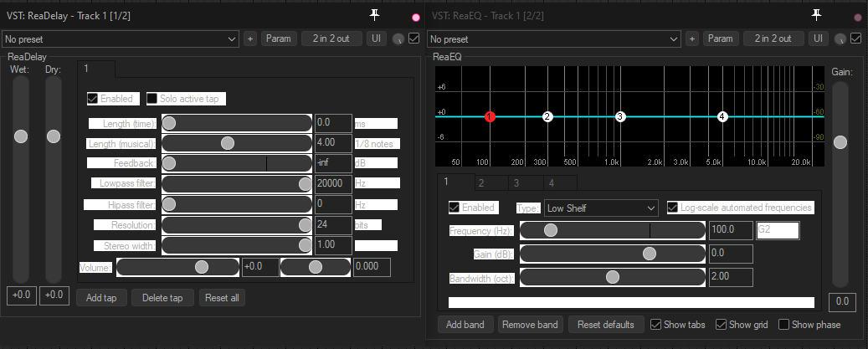Click the pink circle in ReaEQ title bar

[857, 18]
